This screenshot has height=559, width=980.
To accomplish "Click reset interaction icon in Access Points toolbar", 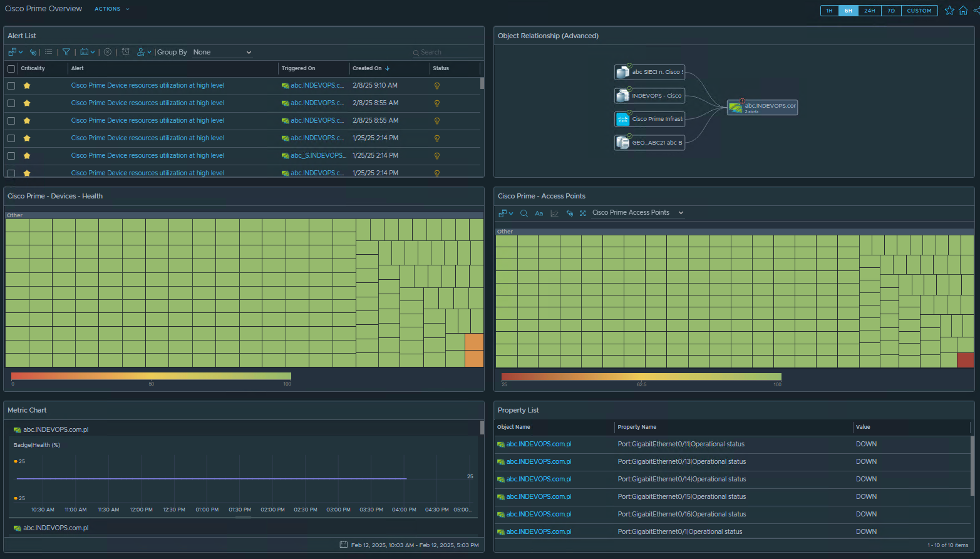I will coord(569,213).
